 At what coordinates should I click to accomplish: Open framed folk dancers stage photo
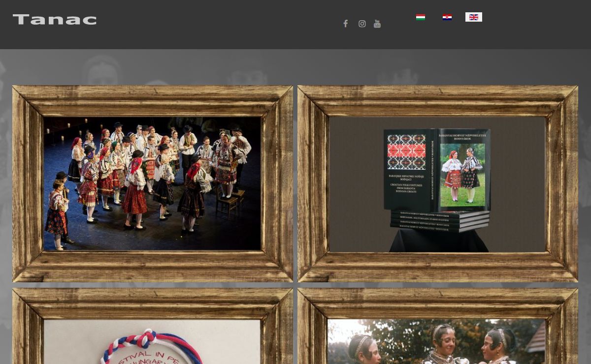pos(153,183)
